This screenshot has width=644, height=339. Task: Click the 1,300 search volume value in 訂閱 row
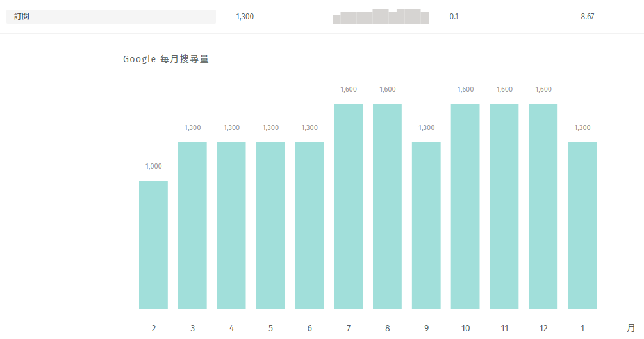click(x=245, y=17)
